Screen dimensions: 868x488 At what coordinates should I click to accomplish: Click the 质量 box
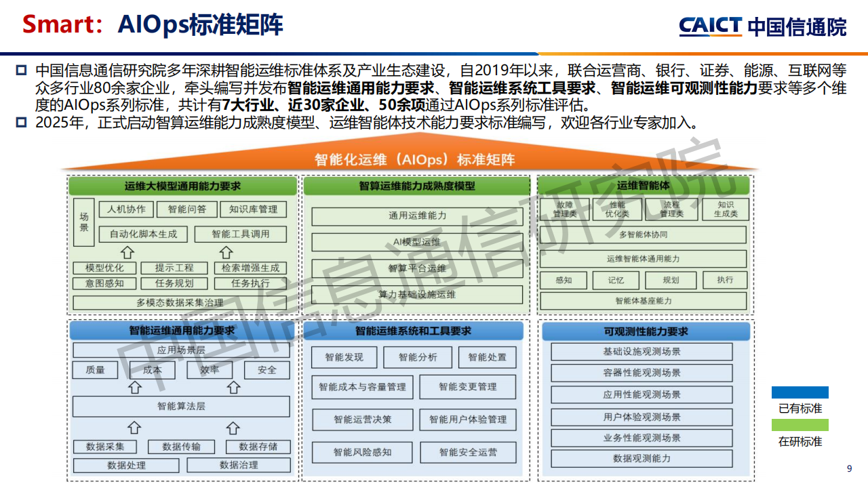[x=96, y=370]
